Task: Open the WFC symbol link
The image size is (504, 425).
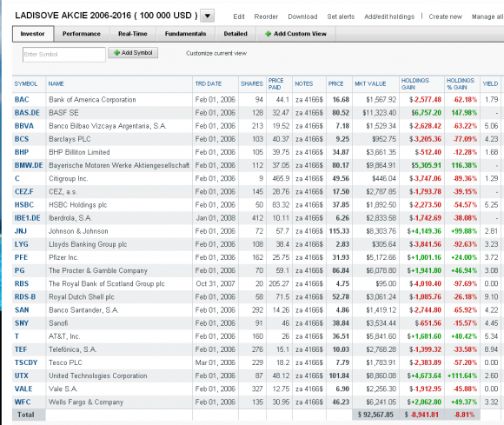Action: (x=23, y=402)
